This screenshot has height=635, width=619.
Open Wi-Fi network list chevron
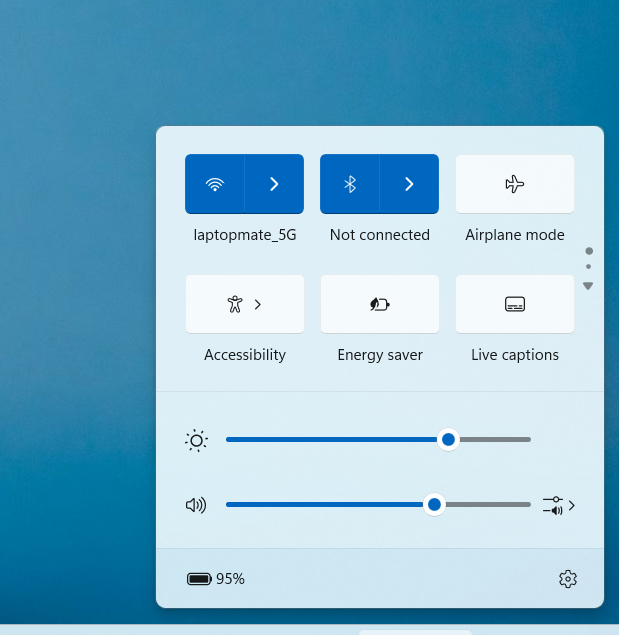tap(274, 184)
